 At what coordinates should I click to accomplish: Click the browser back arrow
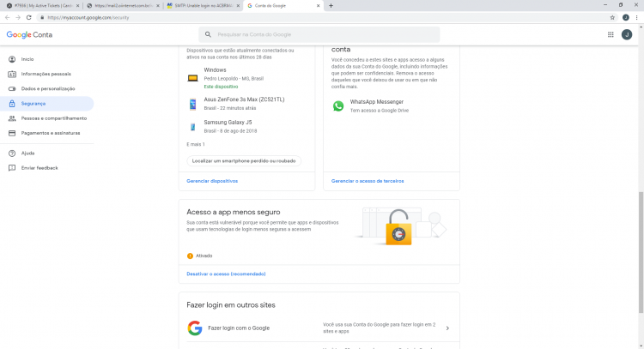pyautogui.click(x=7, y=17)
